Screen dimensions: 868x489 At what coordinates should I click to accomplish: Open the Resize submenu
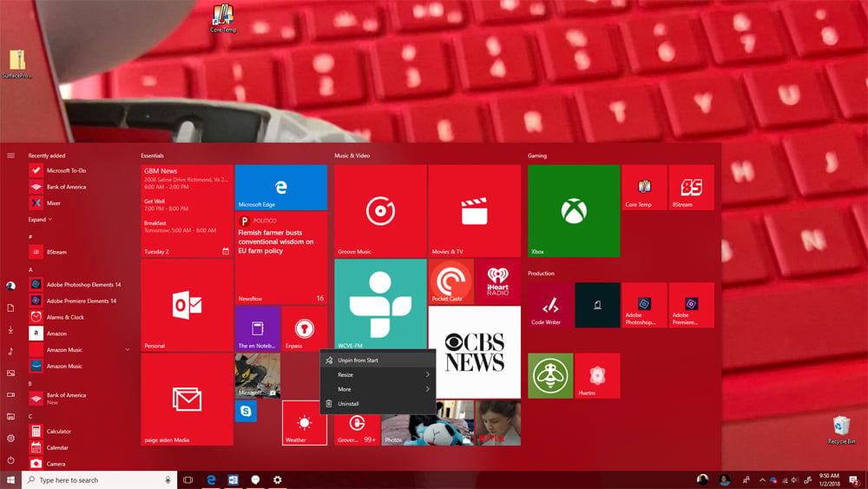pyautogui.click(x=378, y=375)
